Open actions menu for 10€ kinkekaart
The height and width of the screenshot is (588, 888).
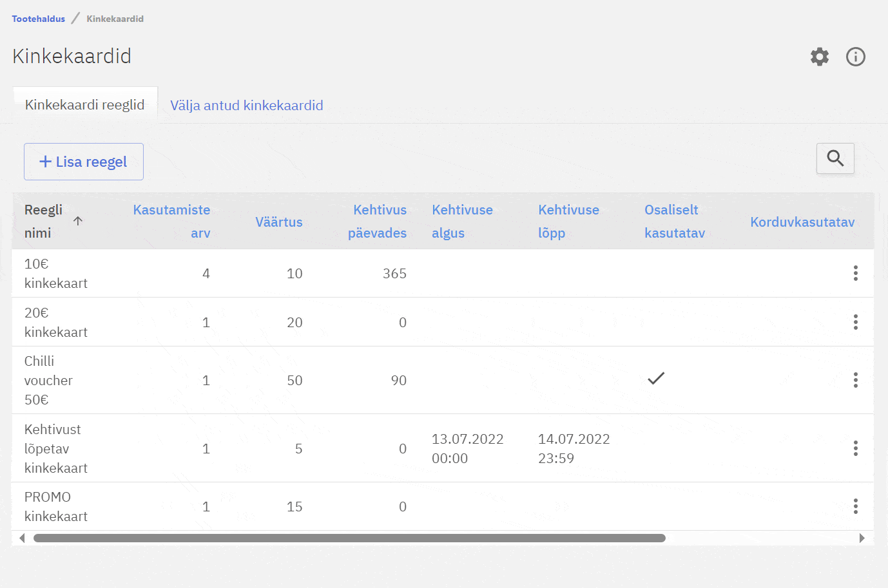point(855,273)
